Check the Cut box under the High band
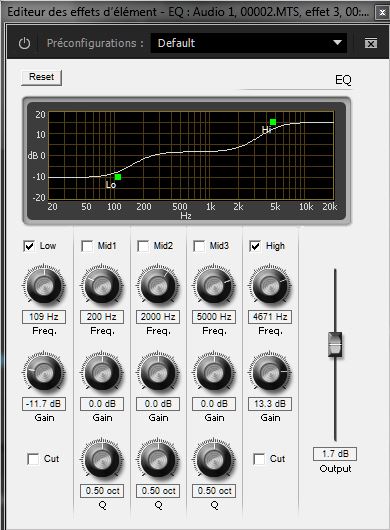The height and width of the screenshot is (530, 390). pyautogui.click(x=259, y=459)
